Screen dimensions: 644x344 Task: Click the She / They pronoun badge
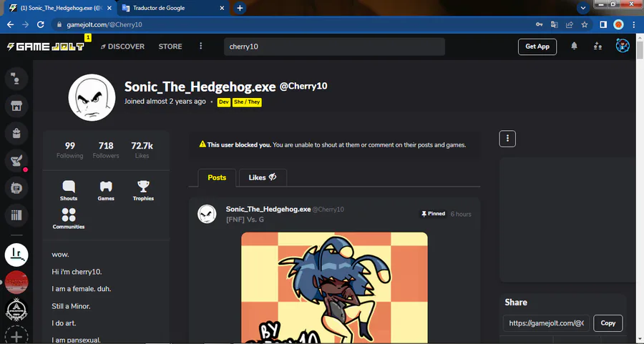[248, 102]
